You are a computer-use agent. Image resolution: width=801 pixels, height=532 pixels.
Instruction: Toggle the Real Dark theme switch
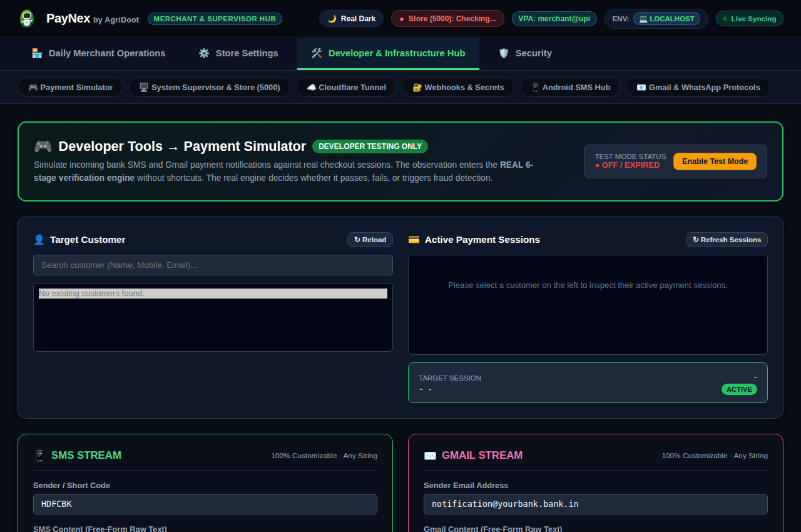pyautogui.click(x=352, y=19)
